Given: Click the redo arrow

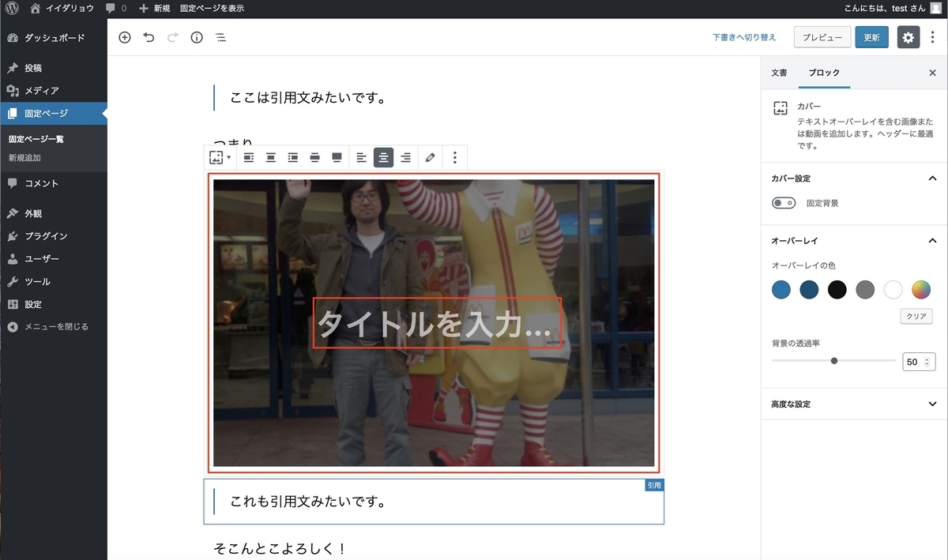Looking at the screenshot, I should pos(172,37).
